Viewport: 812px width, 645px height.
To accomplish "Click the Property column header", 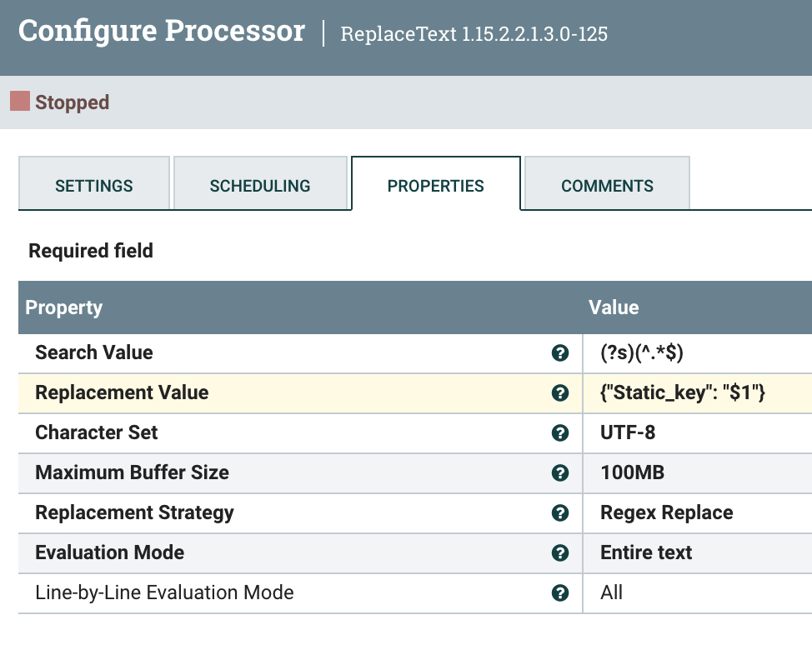I will point(63,307).
